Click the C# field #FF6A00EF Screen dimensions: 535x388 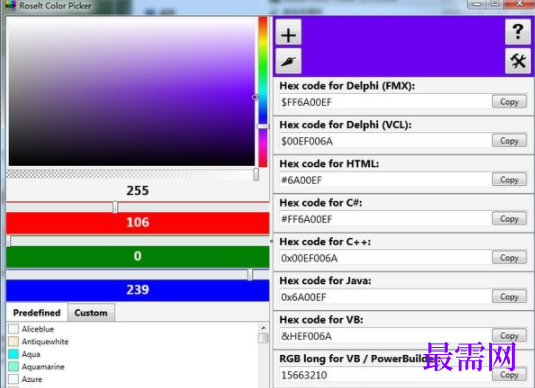click(x=385, y=219)
